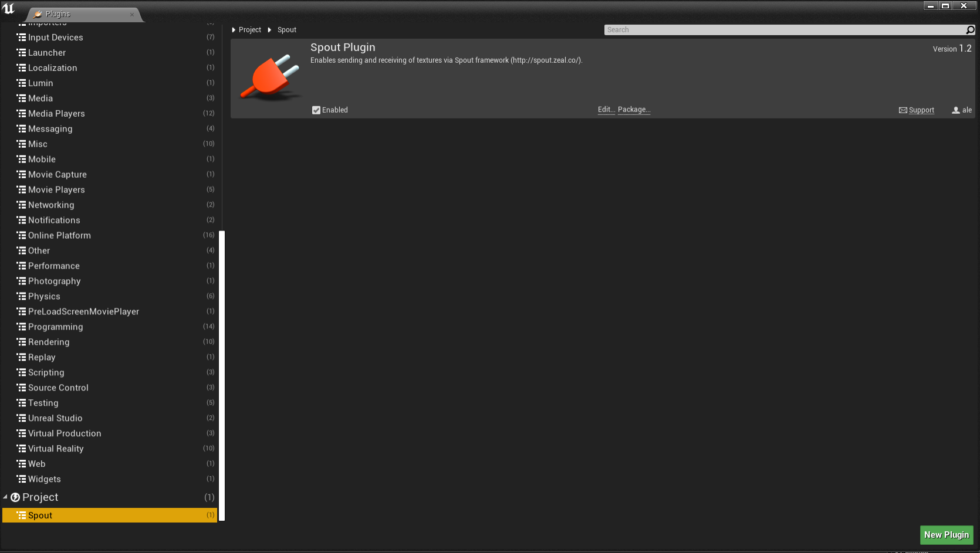
Task: Select the Programming category
Action: (x=110, y=327)
